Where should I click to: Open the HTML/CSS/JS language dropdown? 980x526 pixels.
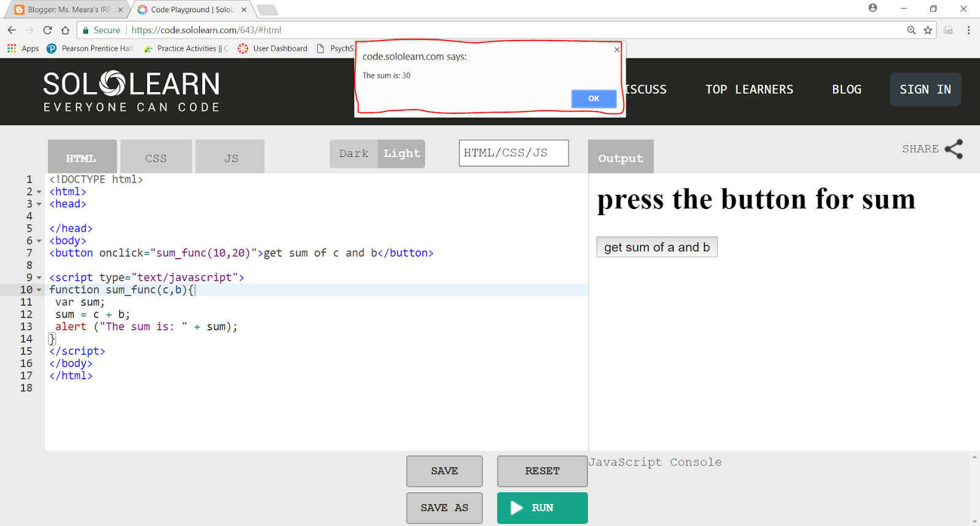click(514, 153)
